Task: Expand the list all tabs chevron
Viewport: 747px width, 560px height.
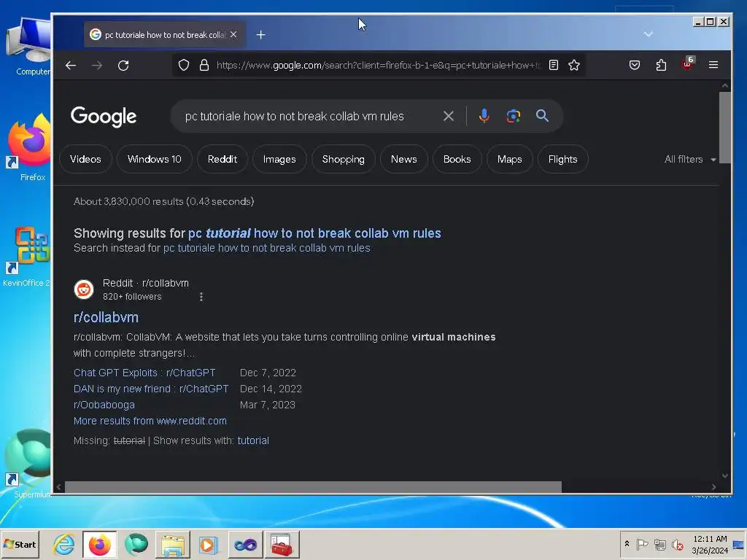Action: pos(648,34)
